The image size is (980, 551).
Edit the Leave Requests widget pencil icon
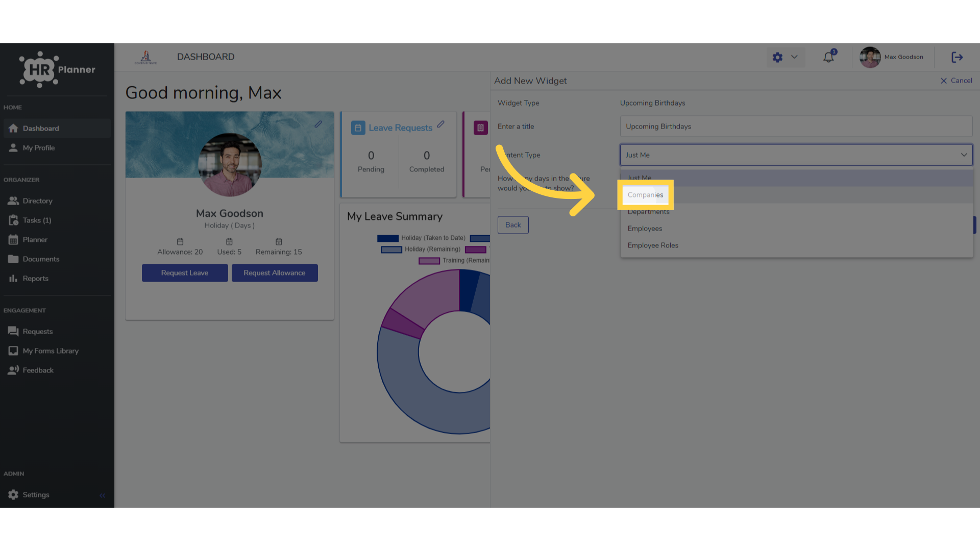(x=440, y=124)
